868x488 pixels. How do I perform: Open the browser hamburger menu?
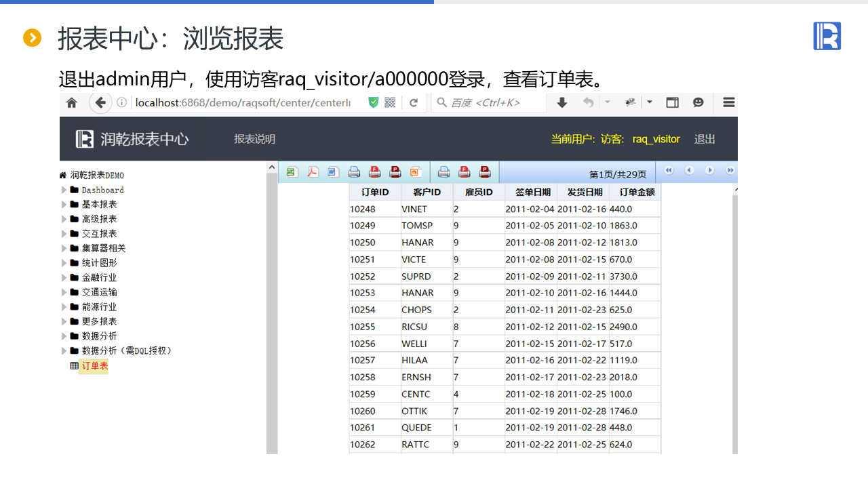pyautogui.click(x=728, y=102)
